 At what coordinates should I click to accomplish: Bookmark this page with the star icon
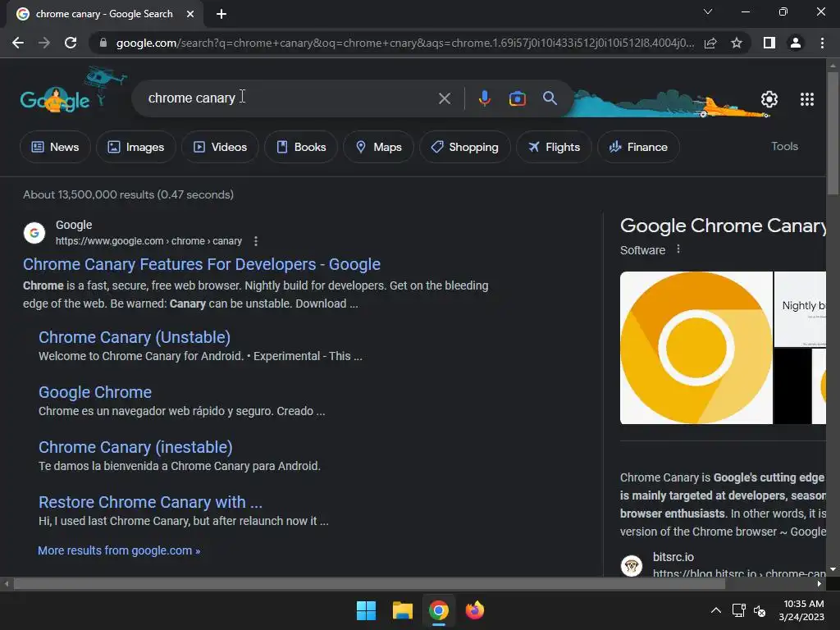tap(737, 43)
